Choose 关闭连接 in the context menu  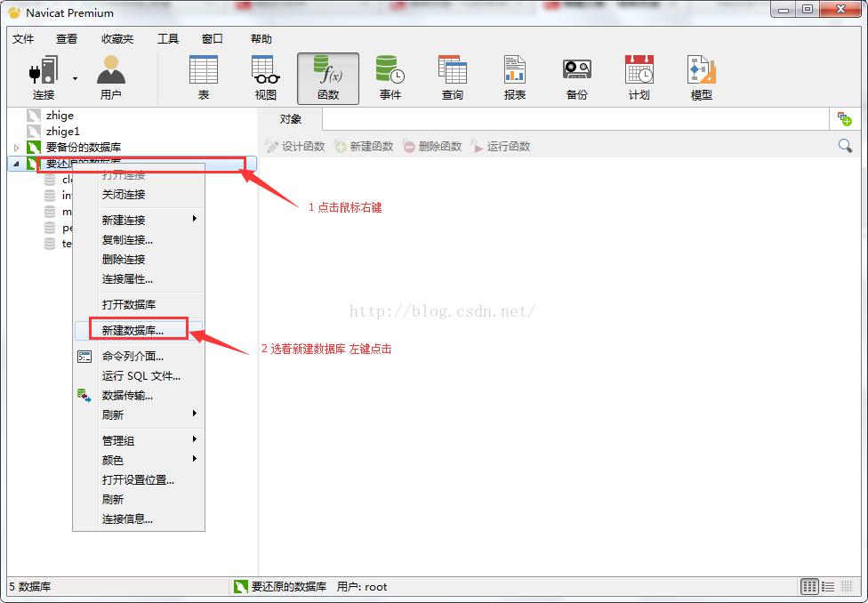[139, 195]
